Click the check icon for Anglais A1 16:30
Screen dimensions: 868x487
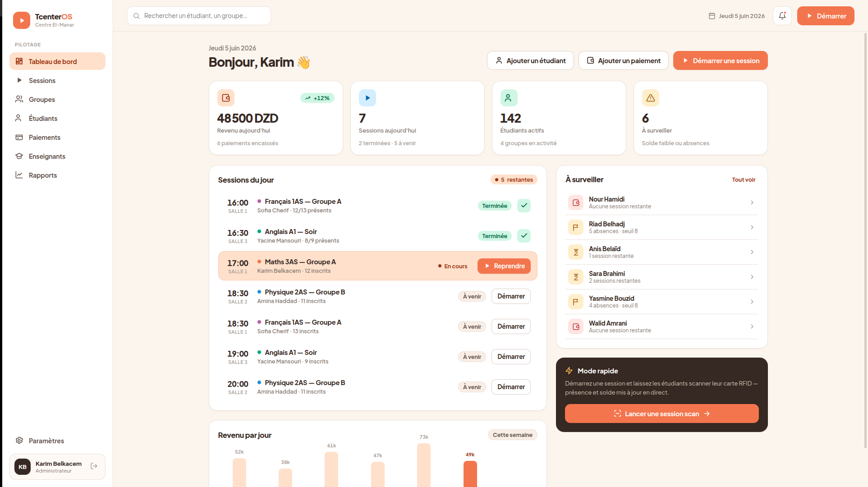coord(524,236)
